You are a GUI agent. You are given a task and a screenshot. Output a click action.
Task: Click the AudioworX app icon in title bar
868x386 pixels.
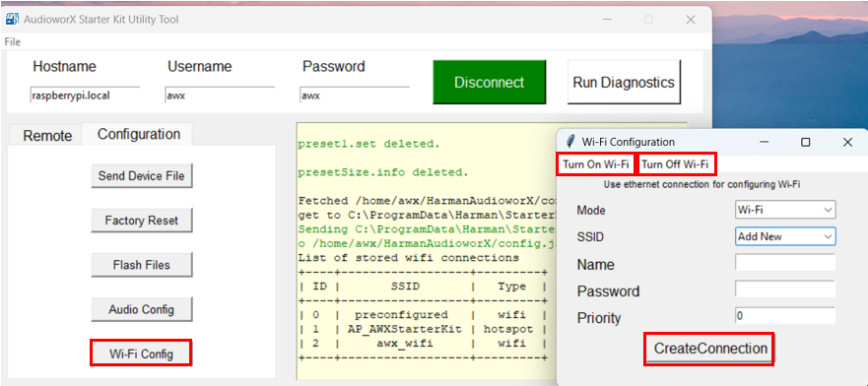click(x=12, y=20)
